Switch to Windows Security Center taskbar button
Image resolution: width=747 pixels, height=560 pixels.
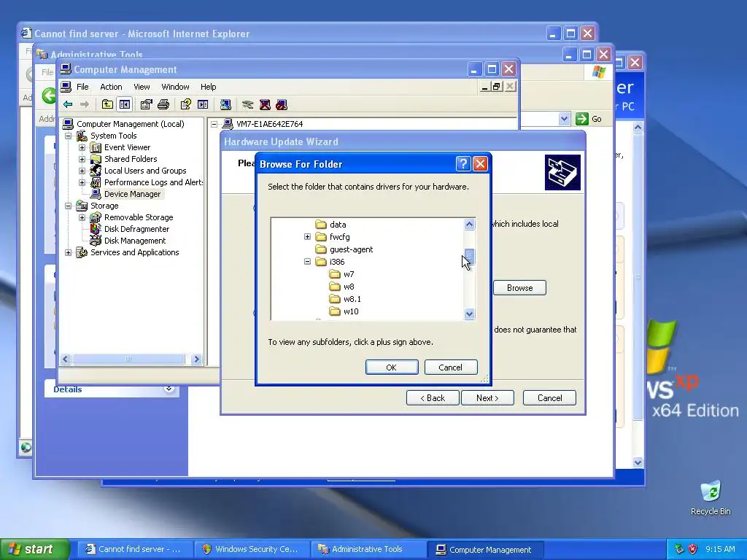pos(251,549)
